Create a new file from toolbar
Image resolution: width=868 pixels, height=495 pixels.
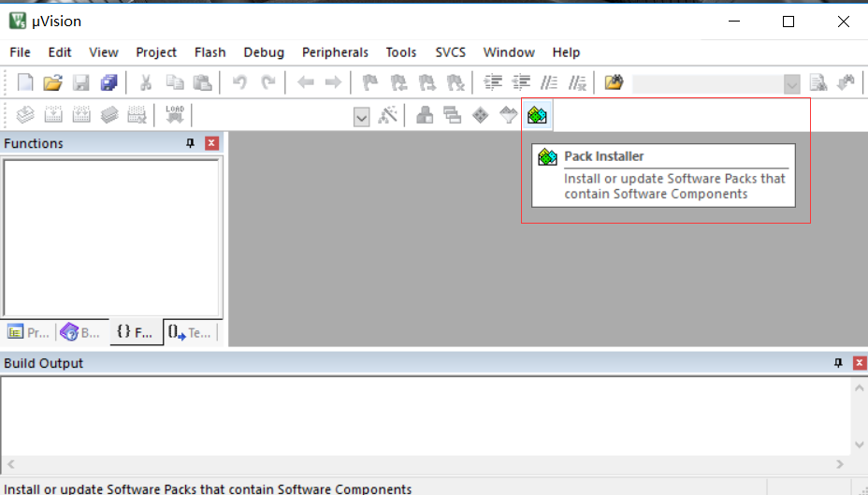25,83
